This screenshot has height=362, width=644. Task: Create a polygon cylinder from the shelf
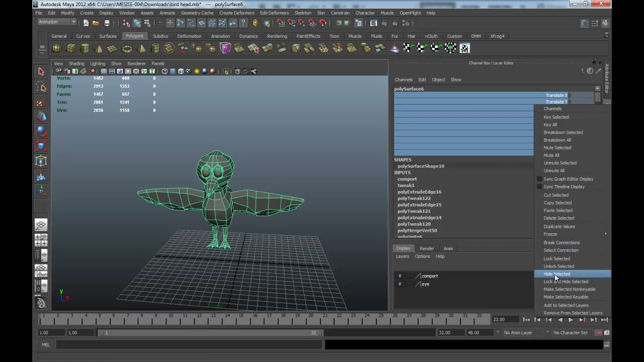pos(85,48)
